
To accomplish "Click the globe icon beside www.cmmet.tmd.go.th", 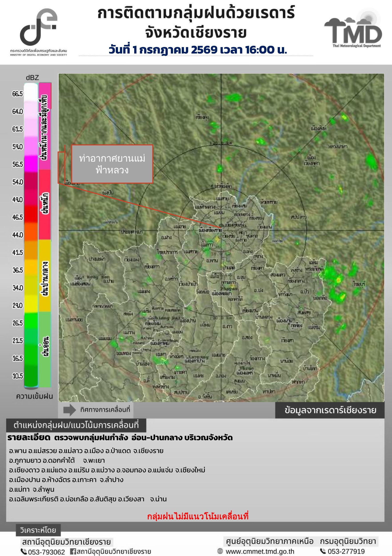I will [220, 551].
